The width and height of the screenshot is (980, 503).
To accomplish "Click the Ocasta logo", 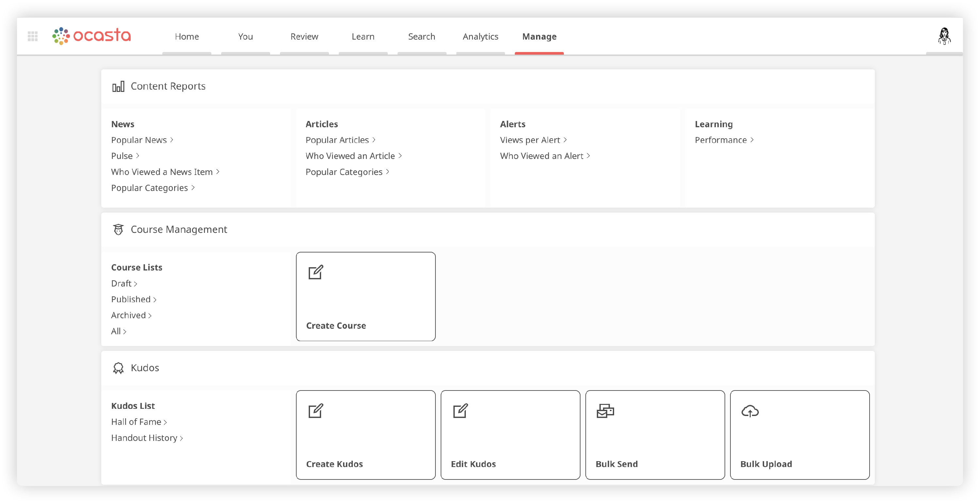I will click(x=92, y=36).
